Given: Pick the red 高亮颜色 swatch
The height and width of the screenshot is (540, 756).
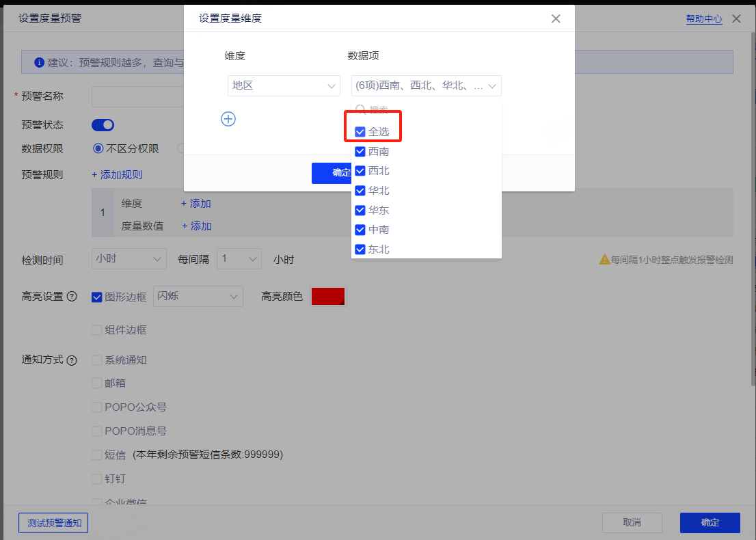Looking at the screenshot, I should [328, 297].
